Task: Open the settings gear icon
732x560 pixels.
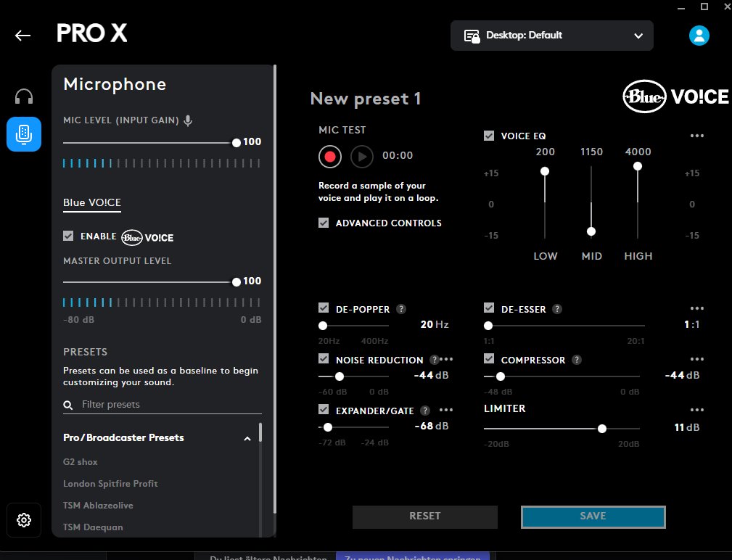Action: pos(24,520)
